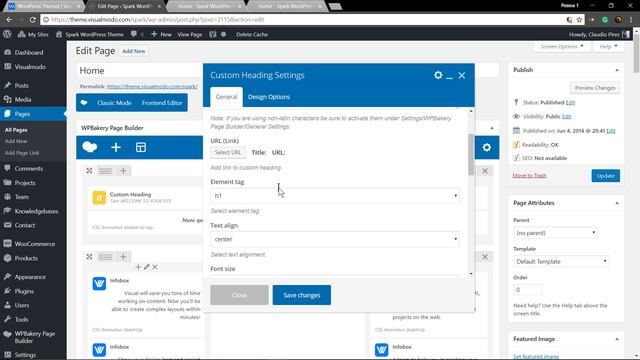640x360 pixels.
Task: Click the WPBakery cloud logo icon
Action: (x=90, y=147)
